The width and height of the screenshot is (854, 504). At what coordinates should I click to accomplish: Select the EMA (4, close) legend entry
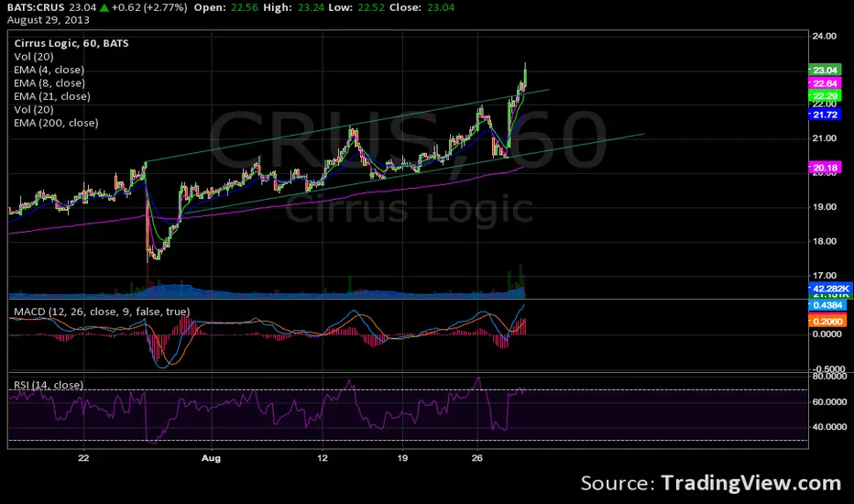tap(49, 70)
